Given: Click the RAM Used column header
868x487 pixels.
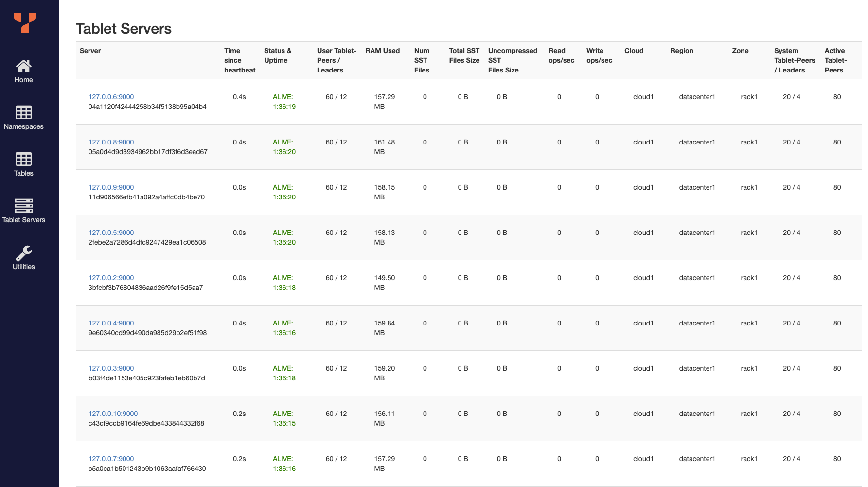Looking at the screenshot, I should click(x=382, y=51).
